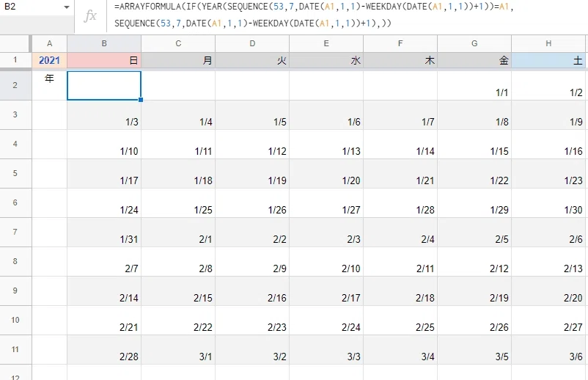Select row 2 header

click(x=15, y=86)
